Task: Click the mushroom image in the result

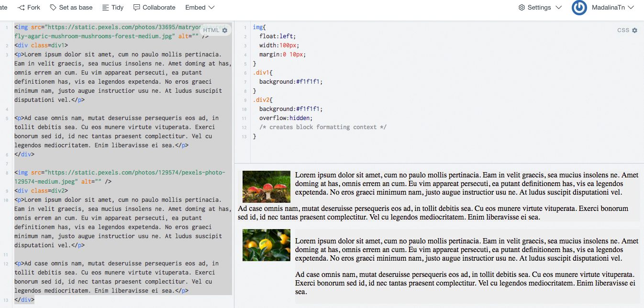Action: coord(266,187)
